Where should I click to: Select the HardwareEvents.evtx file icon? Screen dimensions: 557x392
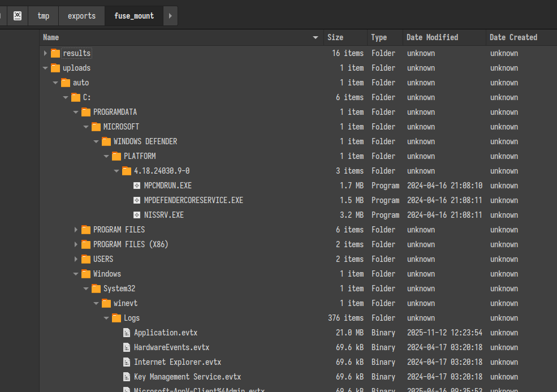[x=126, y=347]
